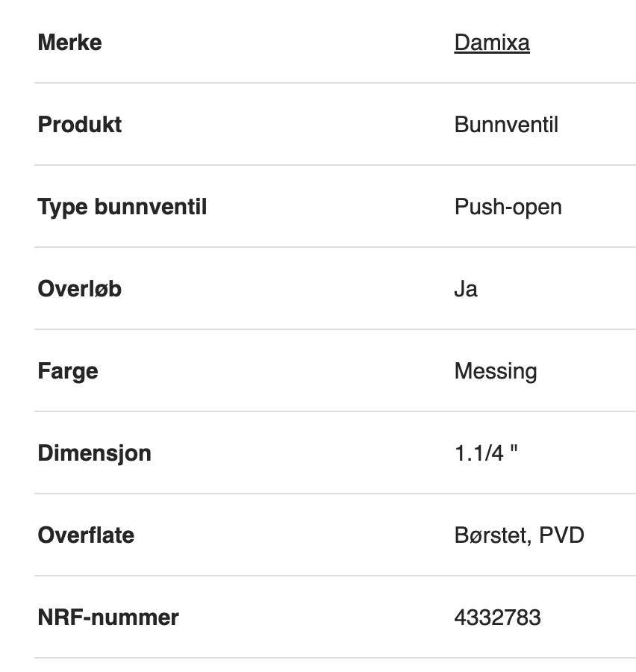Click the divider line below NRF-nummer row

coord(334,658)
